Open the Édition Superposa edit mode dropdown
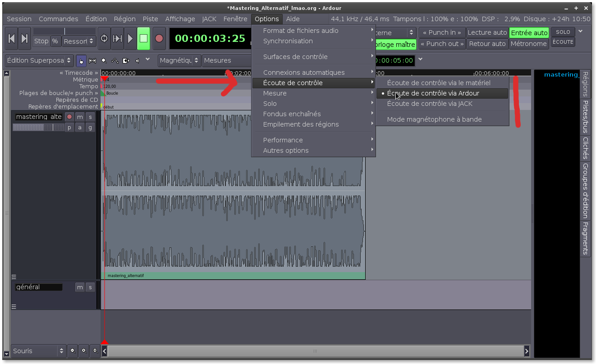Viewport: 596px width, 364px height. pyautogui.click(x=39, y=60)
